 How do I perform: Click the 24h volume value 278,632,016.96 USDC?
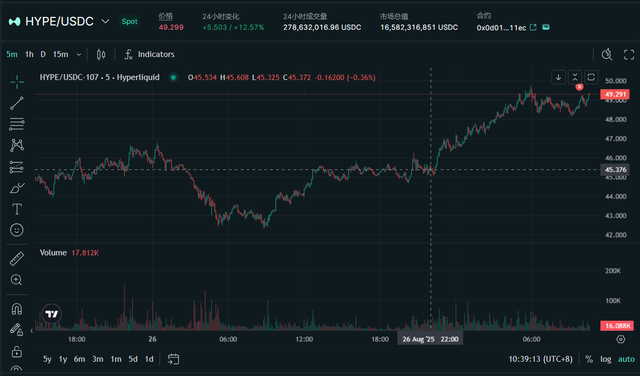click(322, 28)
